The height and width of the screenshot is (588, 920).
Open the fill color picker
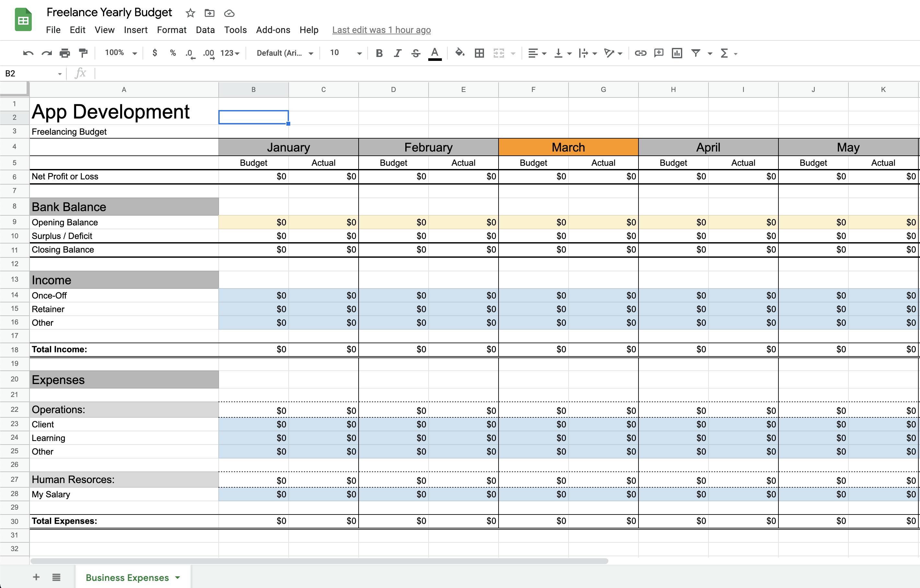pyautogui.click(x=460, y=53)
